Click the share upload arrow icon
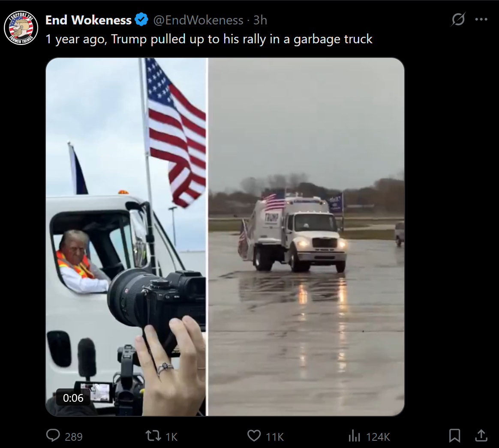Image resolution: width=499 pixels, height=448 pixels. [x=481, y=435]
